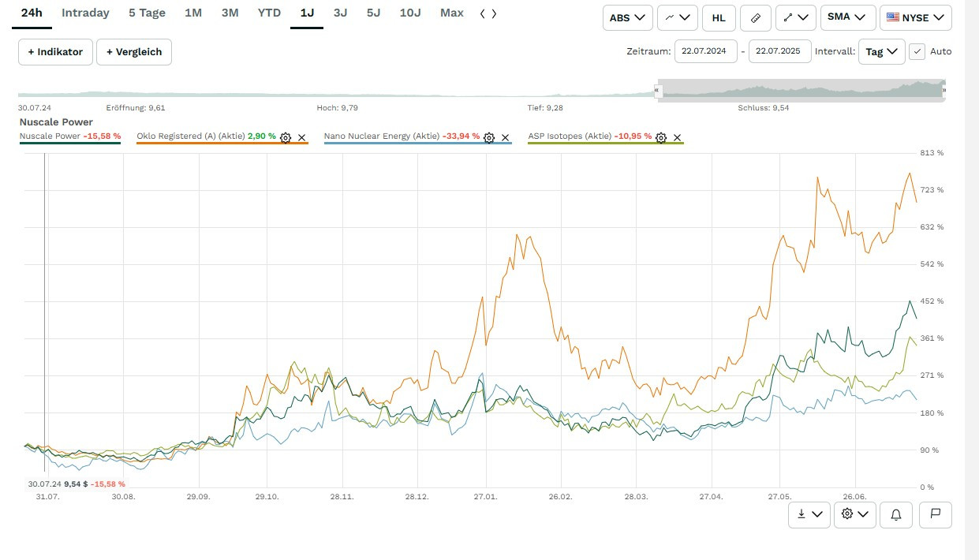Click the ASP Isotopes legend label
This screenshot has height=560, width=979.
point(570,136)
